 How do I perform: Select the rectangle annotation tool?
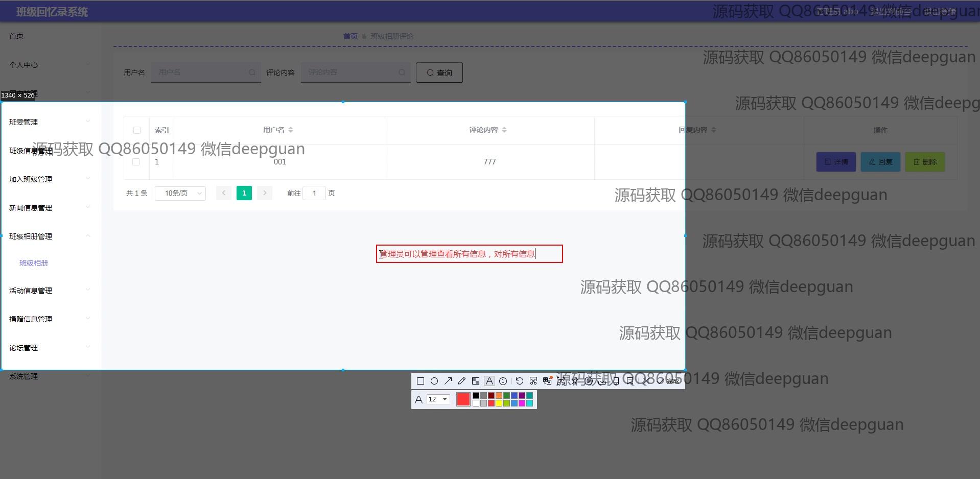click(x=421, y=381)
